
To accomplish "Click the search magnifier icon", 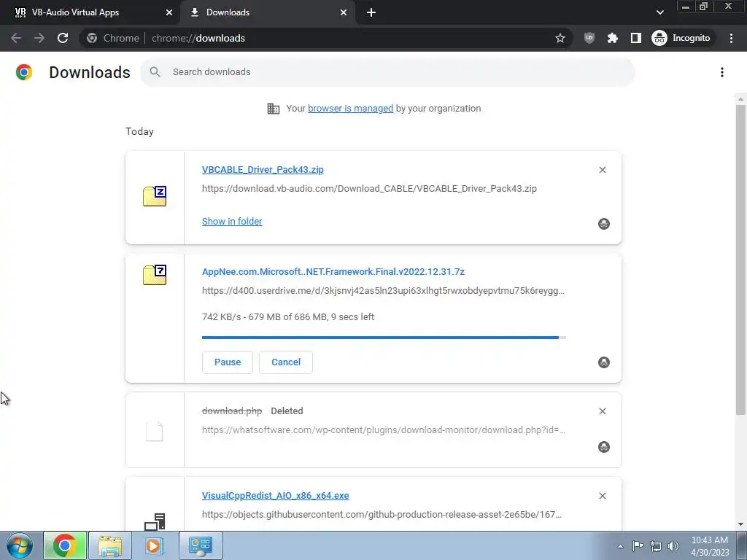I will 155,72.
